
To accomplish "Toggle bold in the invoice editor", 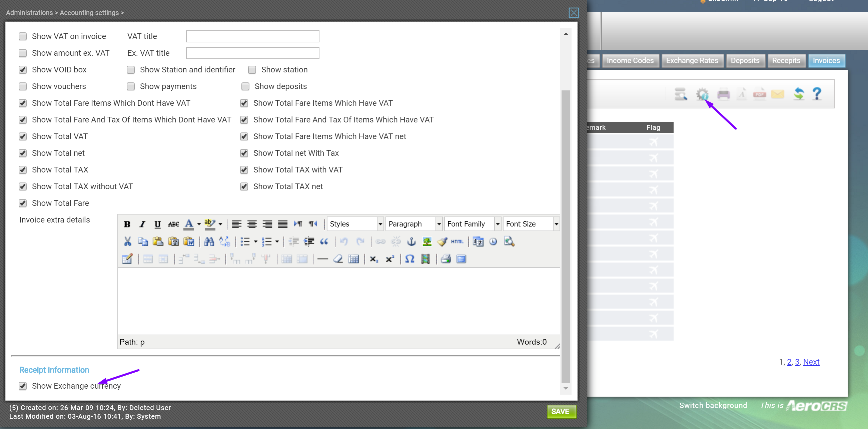I will pos(127,224).
